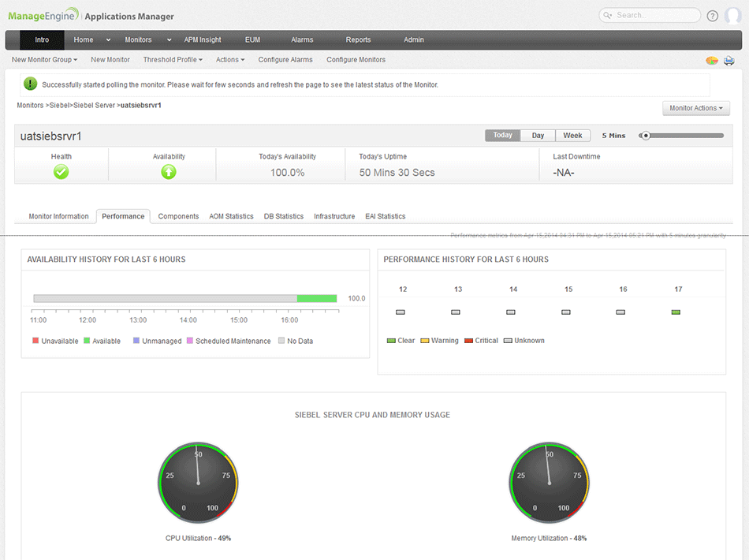Open the user profile avatar icon
Screen dimensions: 749x560
[x=732, y=16]
